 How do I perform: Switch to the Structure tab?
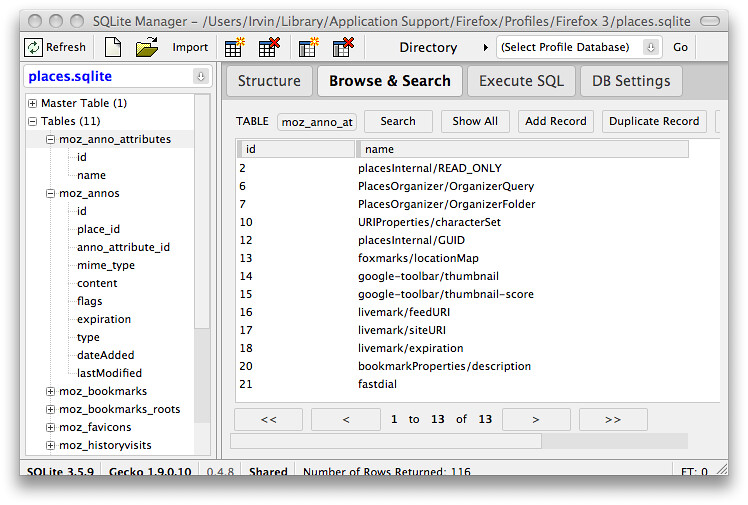click(x=269, y=81)
